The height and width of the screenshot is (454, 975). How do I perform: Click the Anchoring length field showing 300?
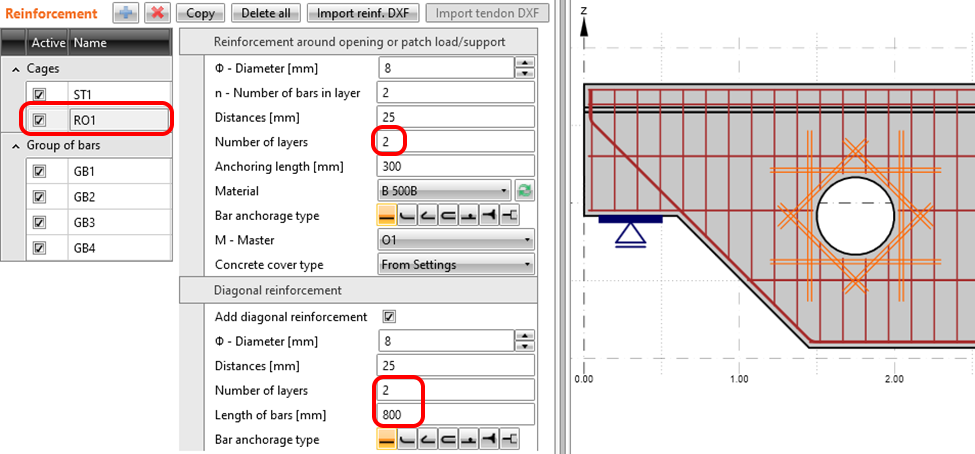coord(456,167)
